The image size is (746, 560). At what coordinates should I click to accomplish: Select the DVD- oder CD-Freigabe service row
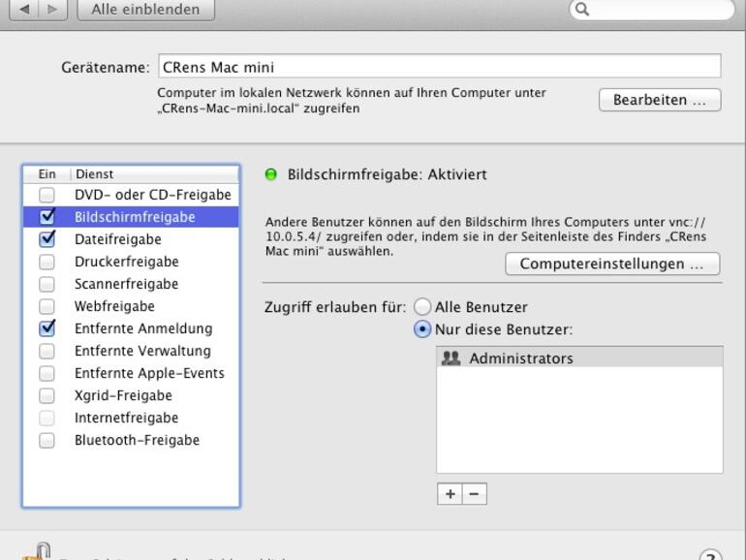pos(131,195)
